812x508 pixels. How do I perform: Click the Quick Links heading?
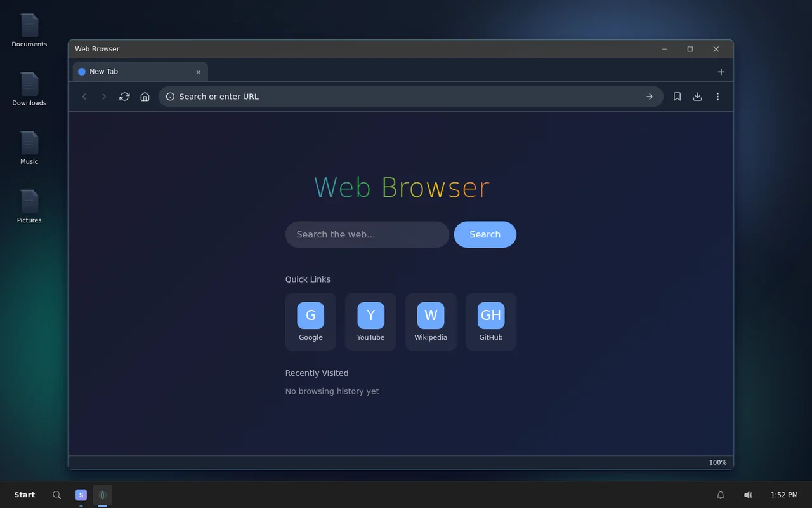pos(308,279)
